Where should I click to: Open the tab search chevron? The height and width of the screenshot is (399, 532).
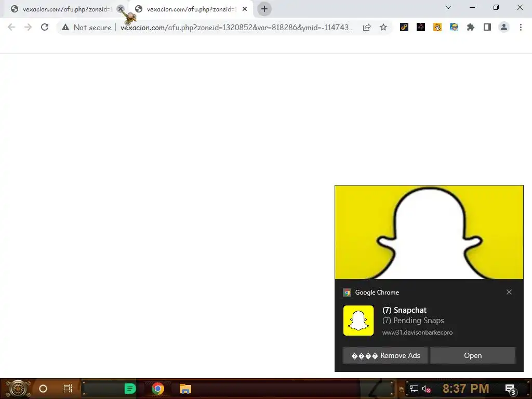(x=448, y=7)
